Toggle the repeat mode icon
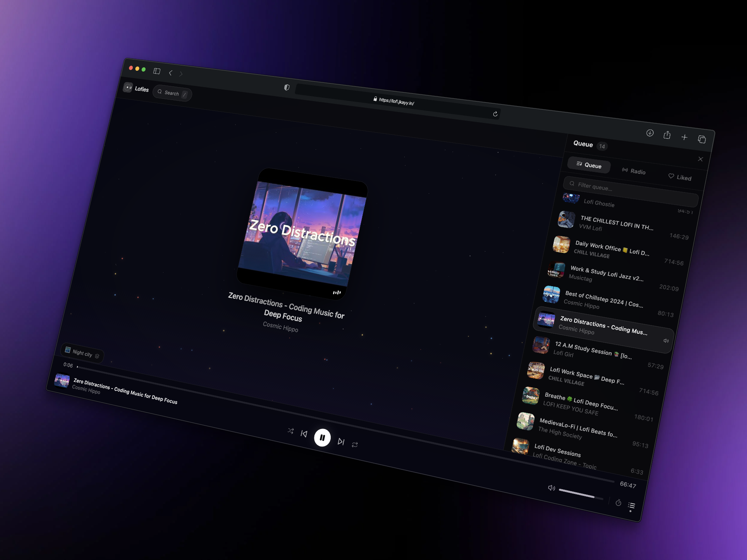747x560 pixels. [x=354, y=444]
